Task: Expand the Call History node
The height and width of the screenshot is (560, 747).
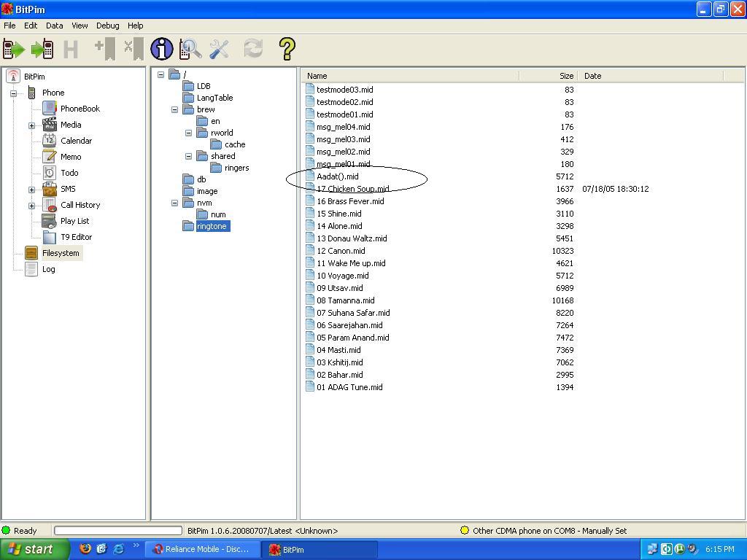Action: 31,206
